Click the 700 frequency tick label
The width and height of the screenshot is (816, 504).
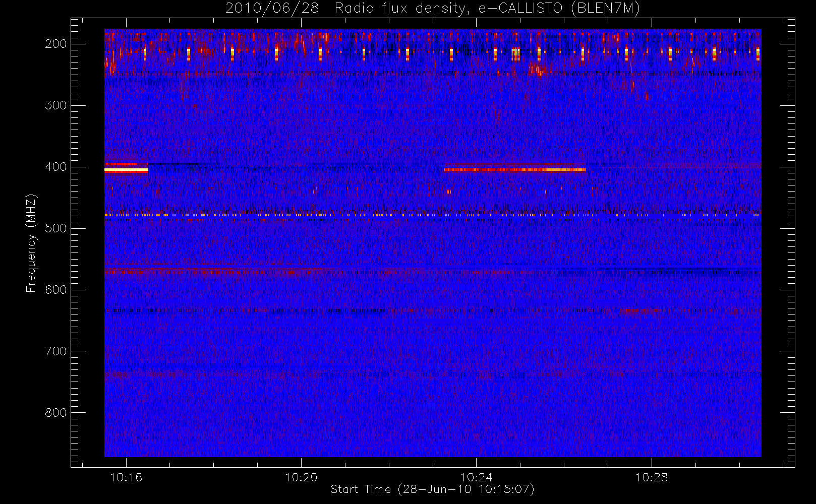pos(56,351)
